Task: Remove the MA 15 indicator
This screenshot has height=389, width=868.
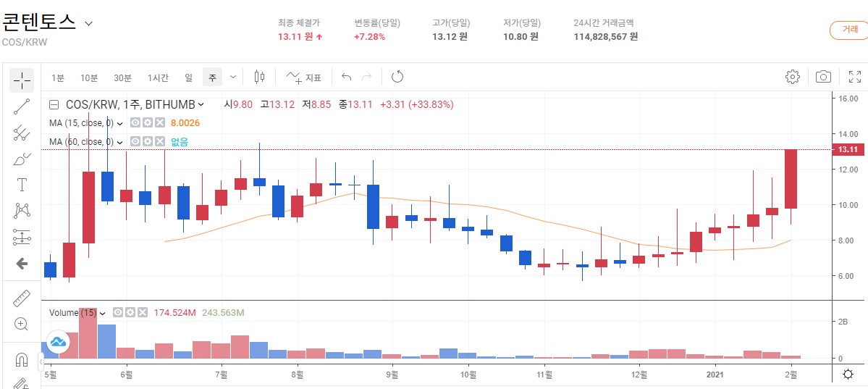Action: pos(159,122)
